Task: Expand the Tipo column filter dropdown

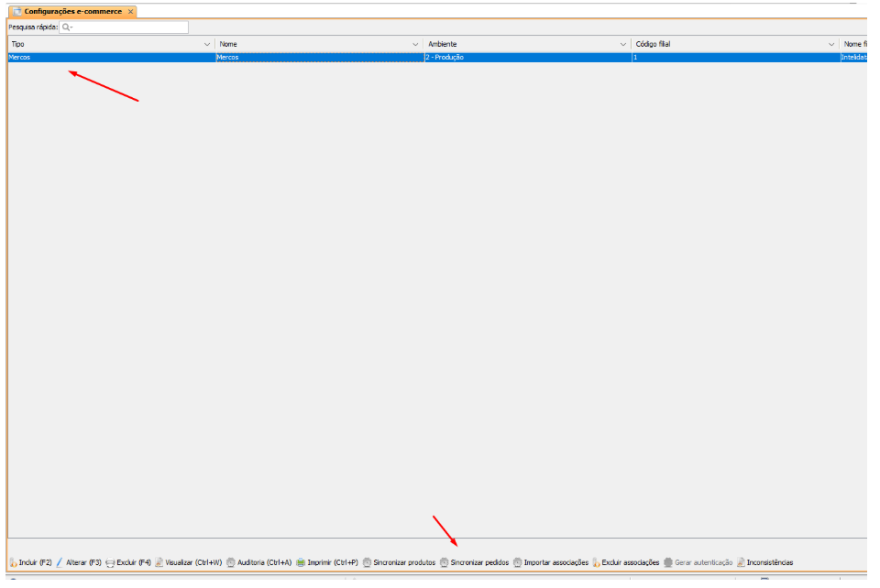Action: [206, 44]
